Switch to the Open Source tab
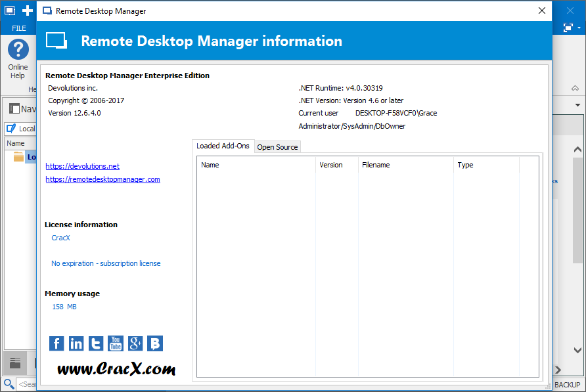Image resolution: width=586 pixels, height=392 pixels. [x=277, y=147]
